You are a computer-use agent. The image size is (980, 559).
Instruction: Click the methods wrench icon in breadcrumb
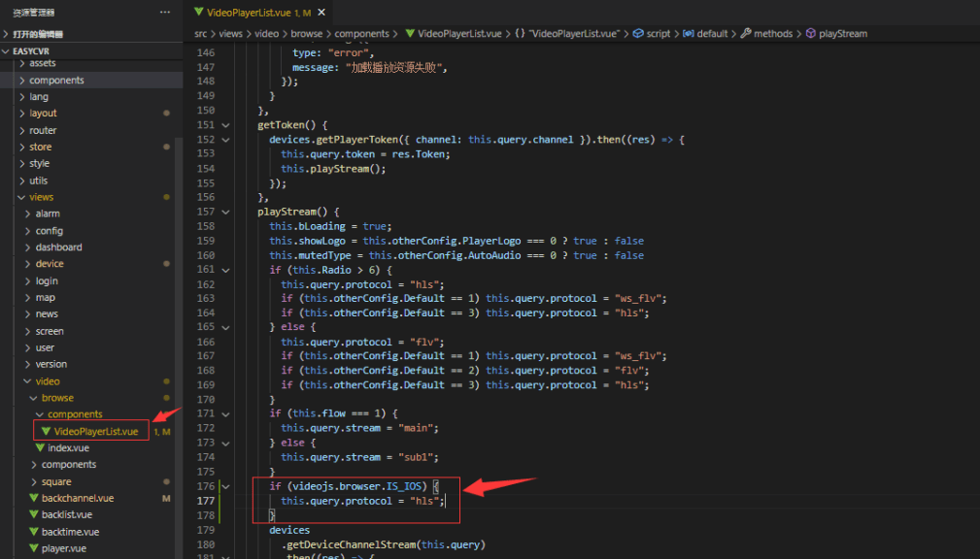[x=746, y=33]
